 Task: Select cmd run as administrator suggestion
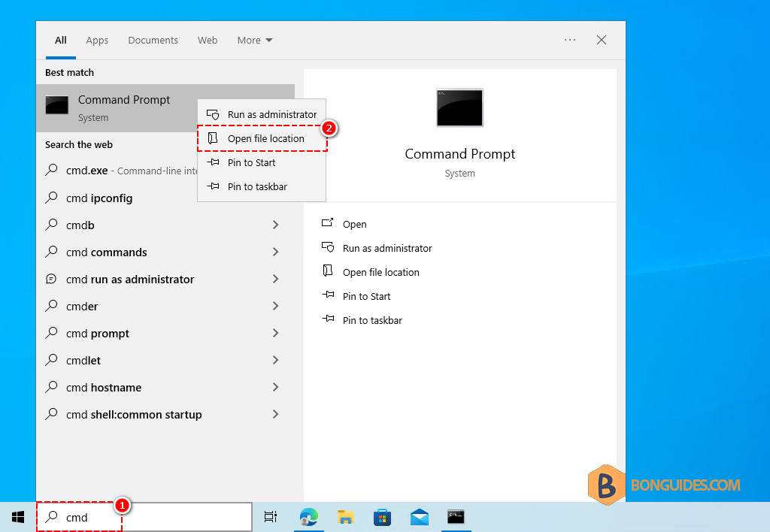[x=165, y=280]
